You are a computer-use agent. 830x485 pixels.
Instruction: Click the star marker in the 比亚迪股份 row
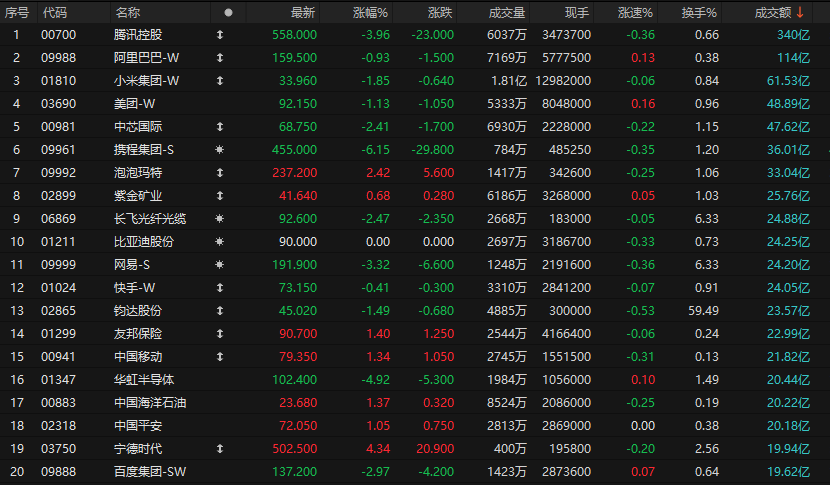pyautogui.click(x=220, y=242)
